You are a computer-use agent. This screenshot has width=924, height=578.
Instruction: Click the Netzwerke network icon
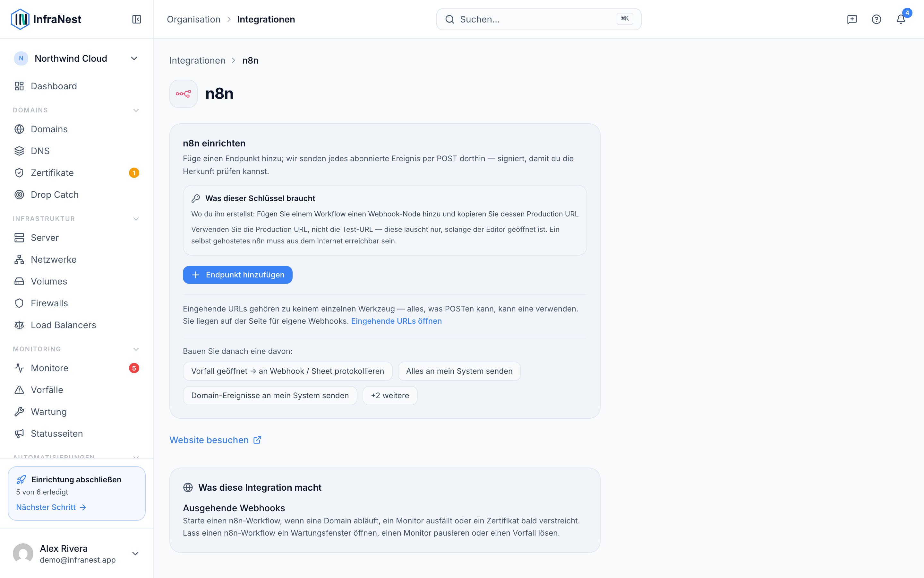point(19,259)
